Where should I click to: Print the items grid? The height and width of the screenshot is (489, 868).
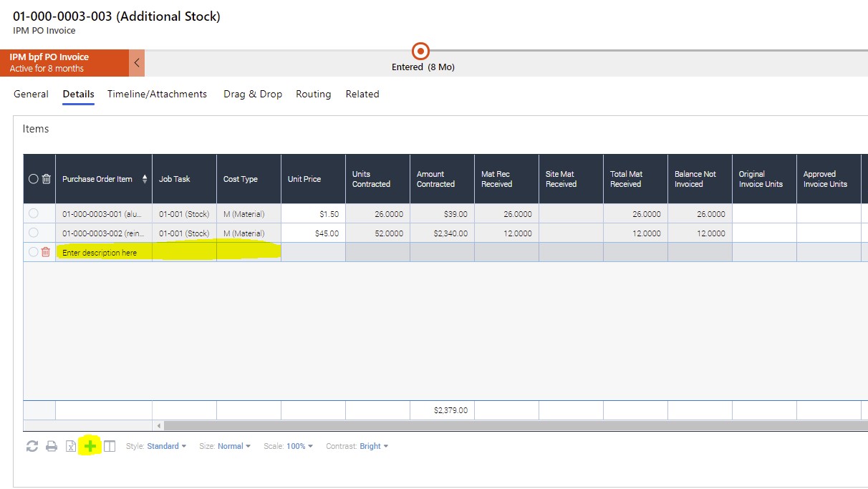pyautogui.click(x=52, y=446)
